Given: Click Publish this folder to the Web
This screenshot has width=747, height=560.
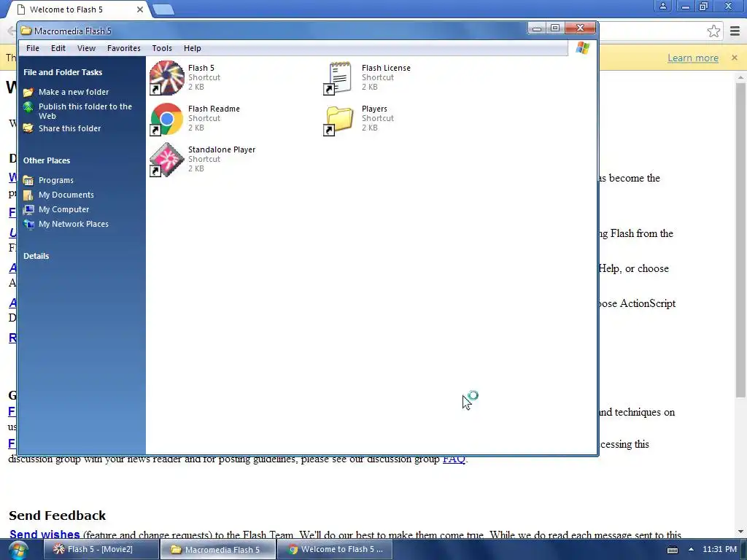Looking at the screenshot, I should 85,112.
